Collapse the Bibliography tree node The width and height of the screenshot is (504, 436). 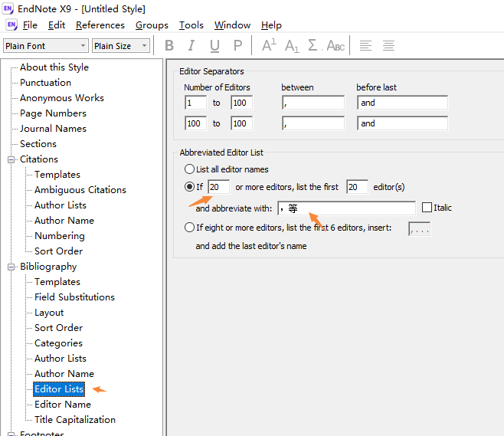(x=11, y=267)
